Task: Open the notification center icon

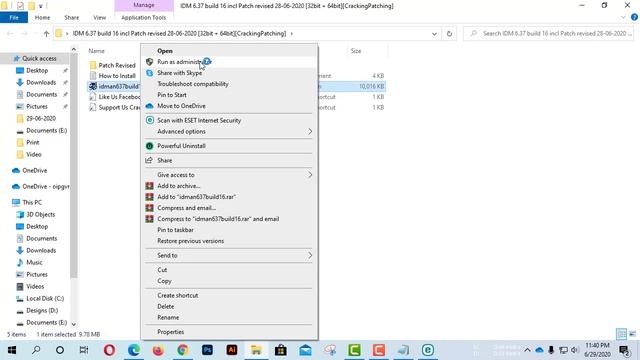Action: (624, 350)
